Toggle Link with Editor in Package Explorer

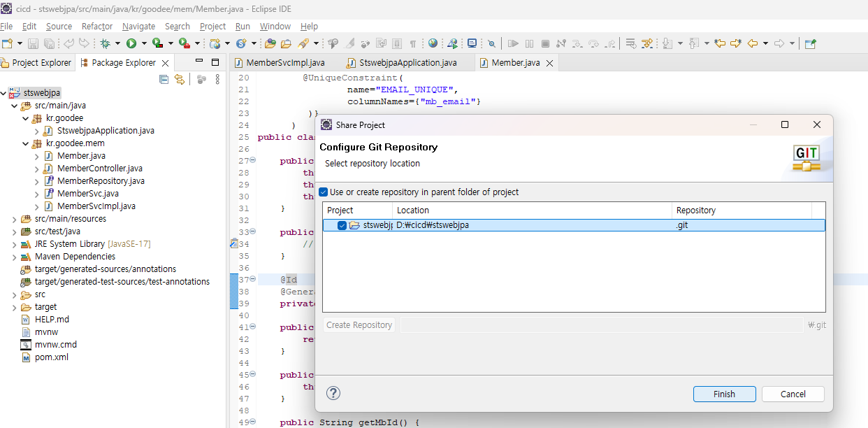tap(180, 80)
